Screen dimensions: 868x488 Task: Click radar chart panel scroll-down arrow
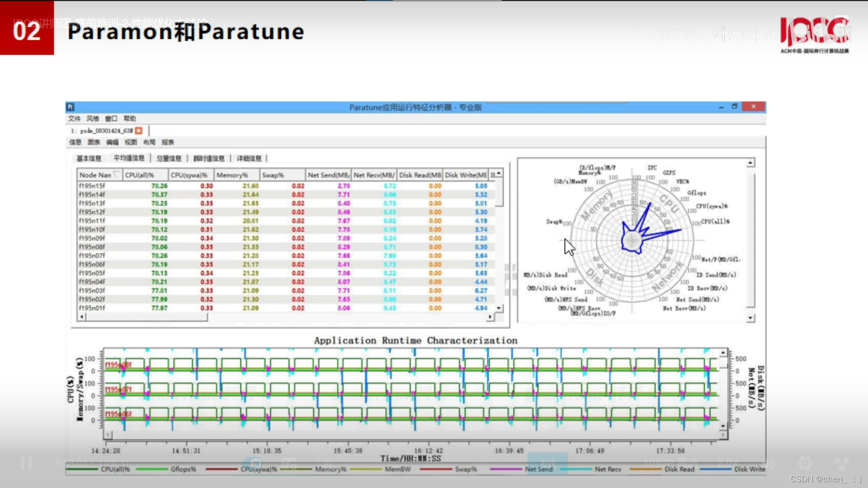click(750, 318)
